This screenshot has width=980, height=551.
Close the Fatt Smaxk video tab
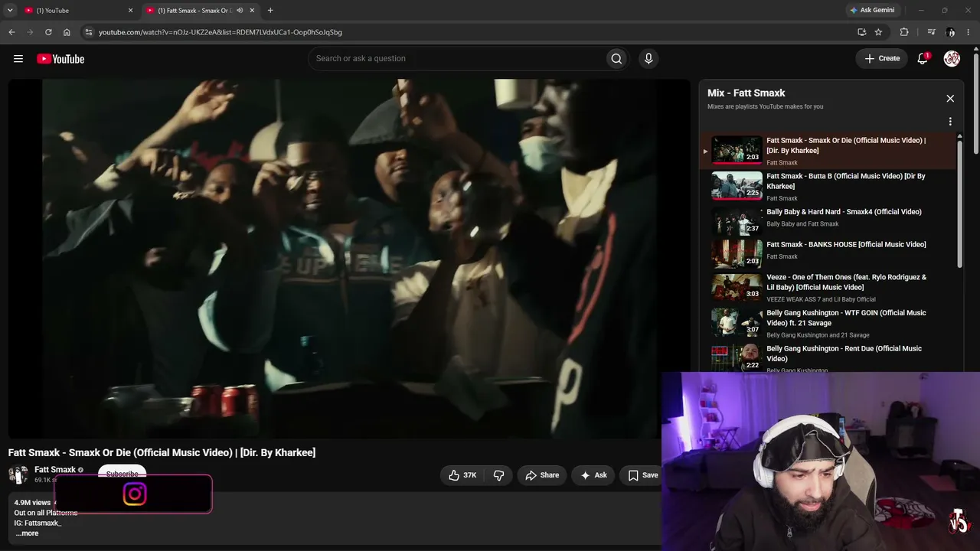tap(252, 11)
